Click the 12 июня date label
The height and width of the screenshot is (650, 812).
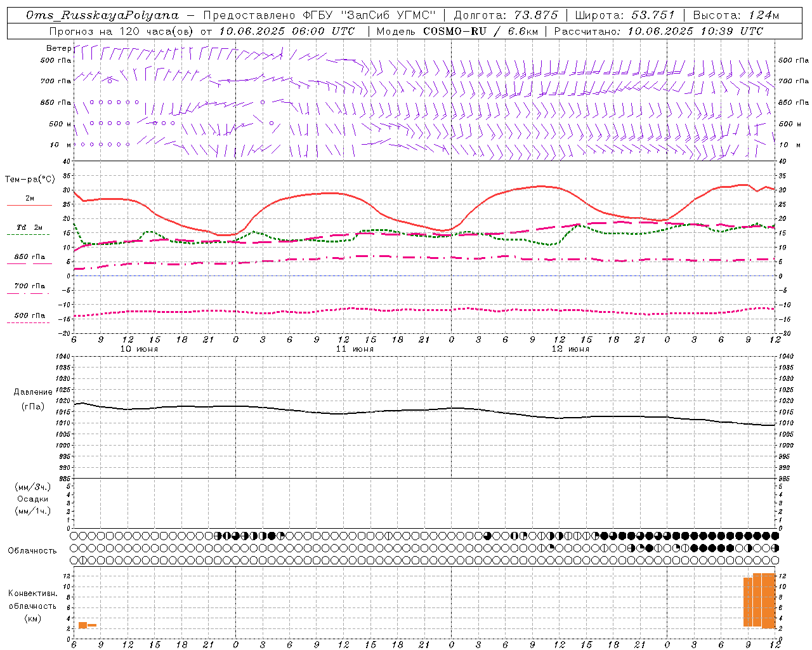[570, 349]
